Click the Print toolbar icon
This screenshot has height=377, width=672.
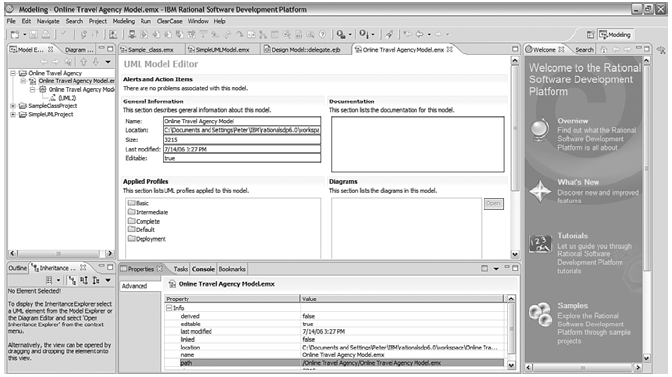click(45, 34)
